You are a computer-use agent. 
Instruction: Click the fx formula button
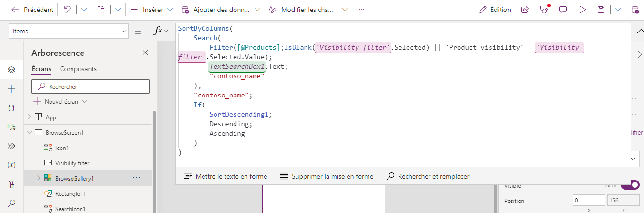click(x=161, y=31)
